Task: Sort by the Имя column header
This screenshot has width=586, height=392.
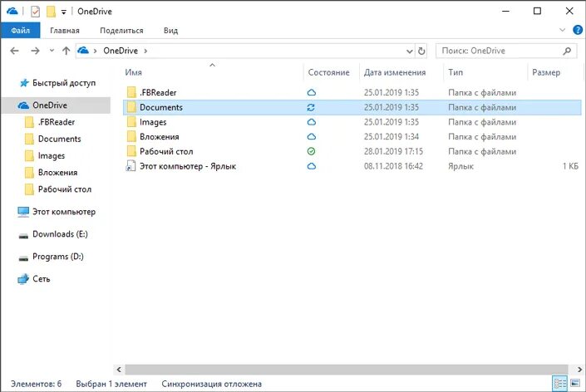Action: pyautogui.click(x=134, y=72)
